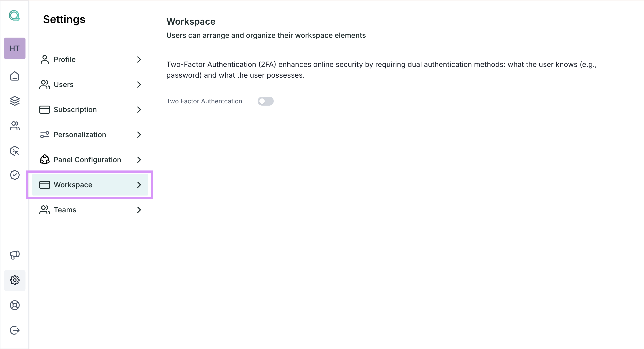
Task: Click the Two Factor Authentcation label
Action: pyautogui.click(x=204, y=101)
